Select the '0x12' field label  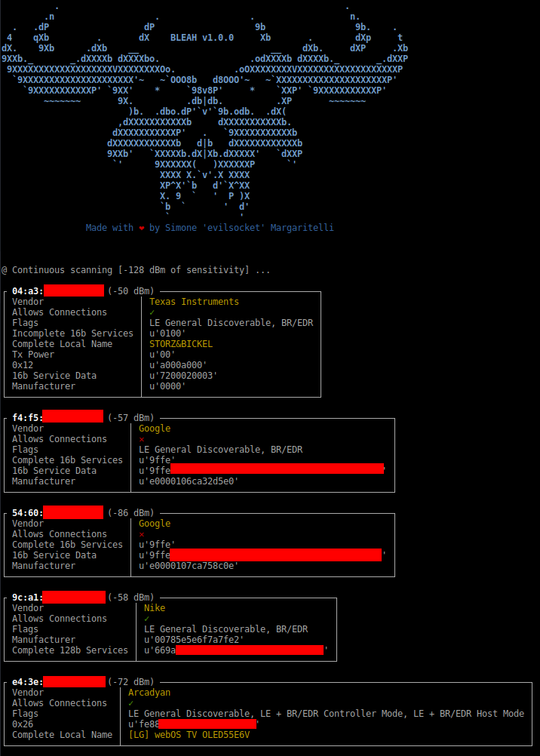(23, 365)
